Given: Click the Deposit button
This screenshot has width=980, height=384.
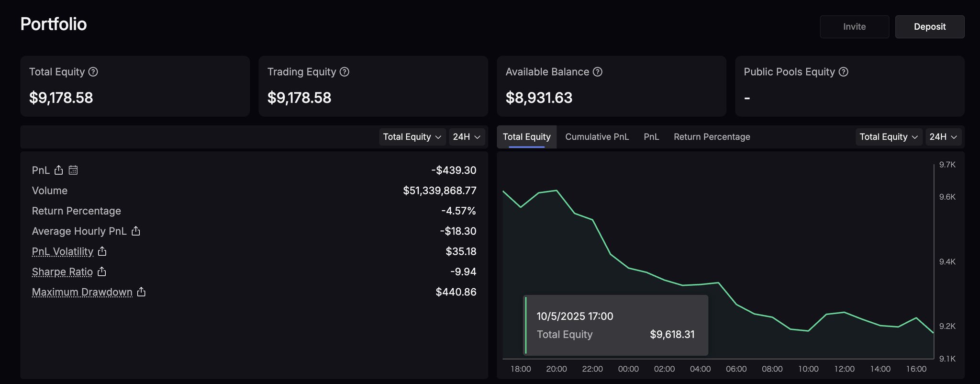Looking at the screenshot, I should 930,27.
